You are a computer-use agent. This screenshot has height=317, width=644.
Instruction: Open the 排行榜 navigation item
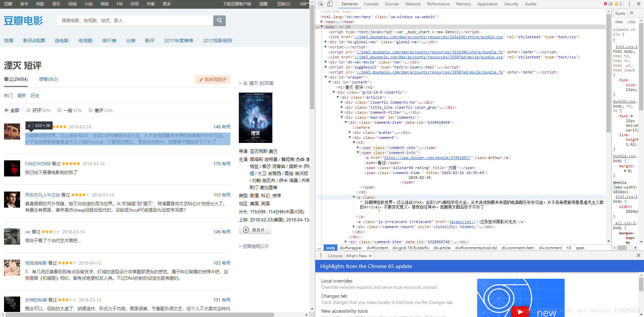tap(109, 41)
